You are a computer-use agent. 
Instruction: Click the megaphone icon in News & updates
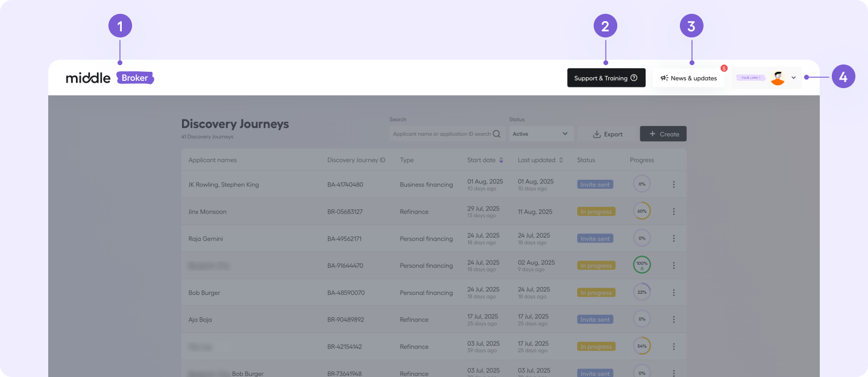664,78
